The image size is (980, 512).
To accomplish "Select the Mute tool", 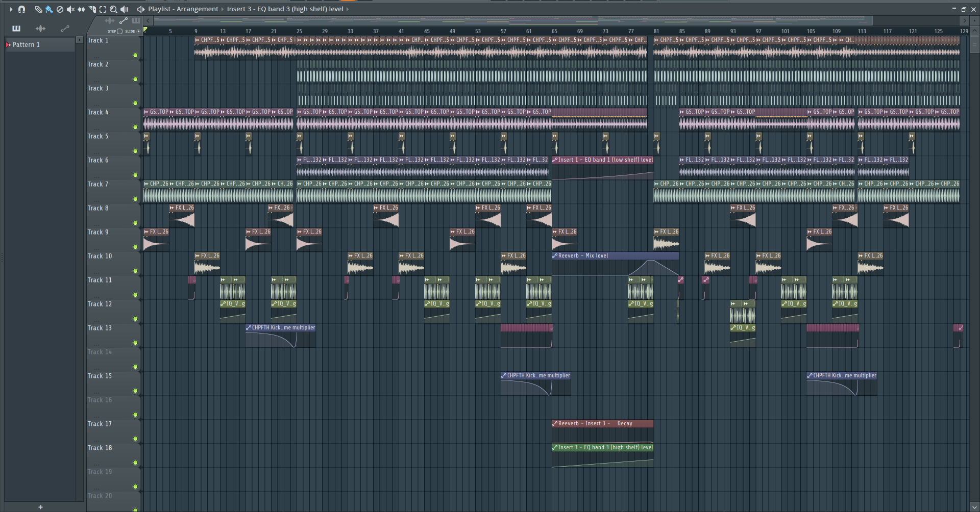I will 70,9.
